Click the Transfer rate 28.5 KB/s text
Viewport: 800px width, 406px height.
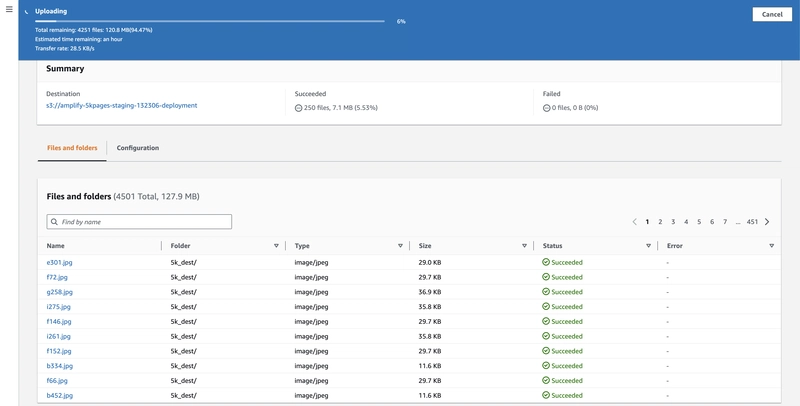pyautogui.click(x=65, y=48)
